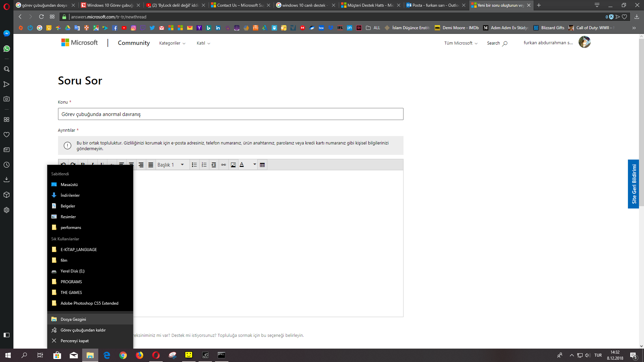Click the font color letter icon
Image resolution: width=644 pixels, height=362 pixels.
coord(242,165)
